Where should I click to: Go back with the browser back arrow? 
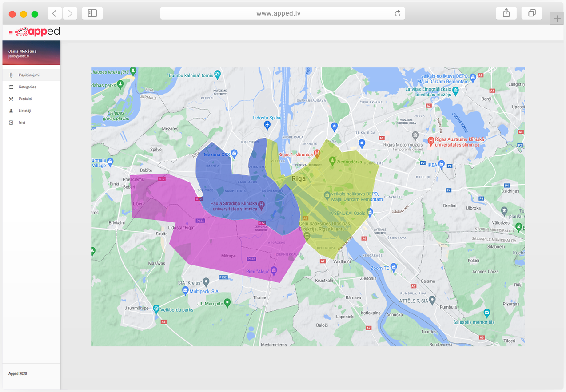[x=54, y=13]
